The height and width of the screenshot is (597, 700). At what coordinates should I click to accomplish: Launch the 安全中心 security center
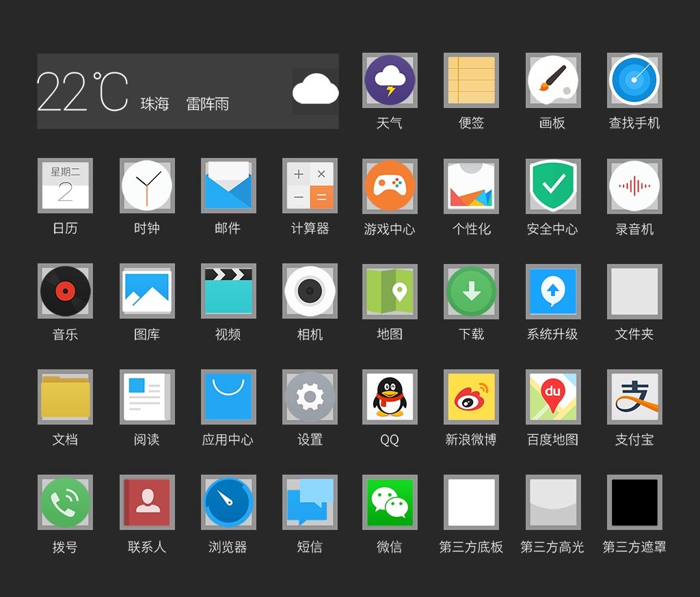point(552,185)
